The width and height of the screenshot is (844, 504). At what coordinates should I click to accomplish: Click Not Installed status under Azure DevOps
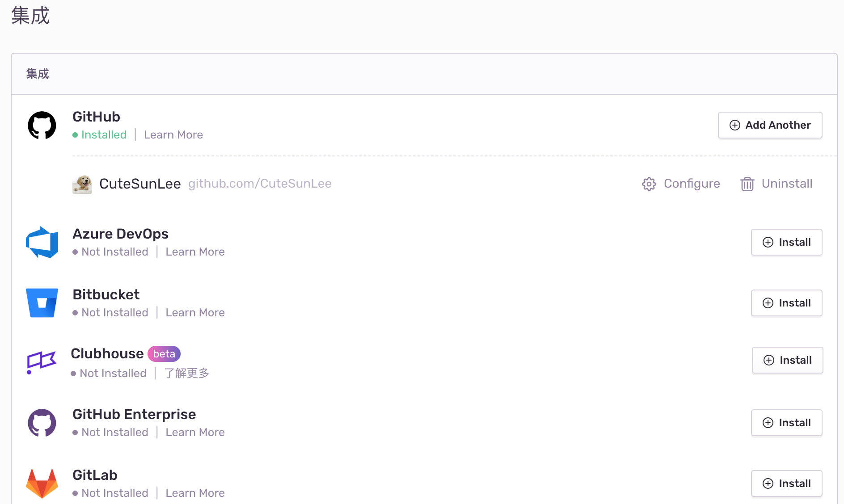(110, 252)
